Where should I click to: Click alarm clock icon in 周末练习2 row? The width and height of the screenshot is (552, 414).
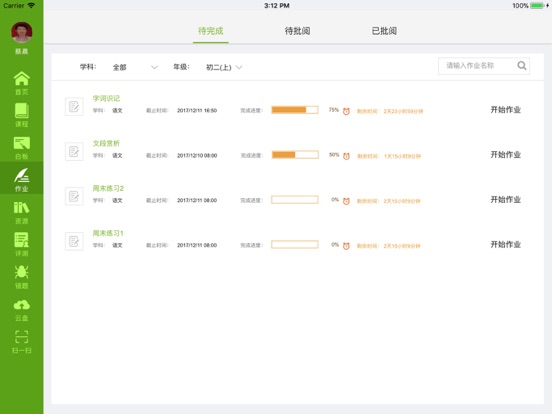click(x=346, y=201)
